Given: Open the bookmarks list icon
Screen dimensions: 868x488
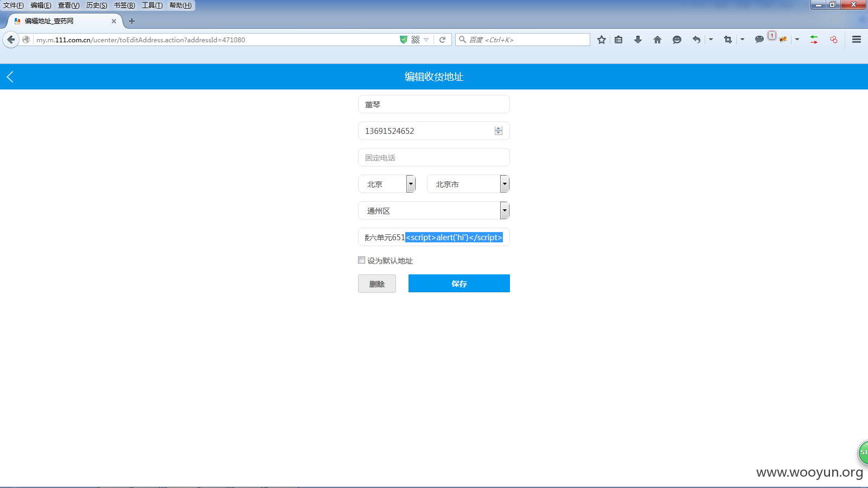Looking at the screenshot, I should pos(618,40).
